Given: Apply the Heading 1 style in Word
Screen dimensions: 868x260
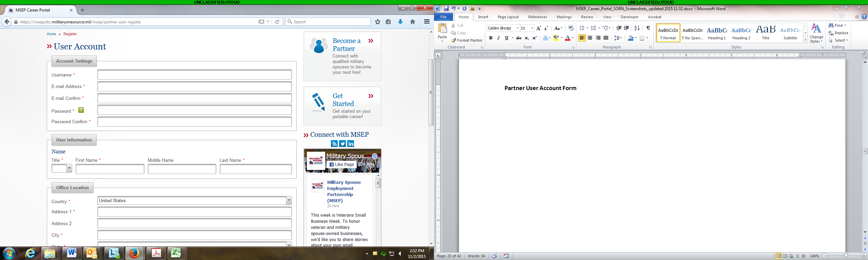Looking at the screenshot, I should coord(717,33).
